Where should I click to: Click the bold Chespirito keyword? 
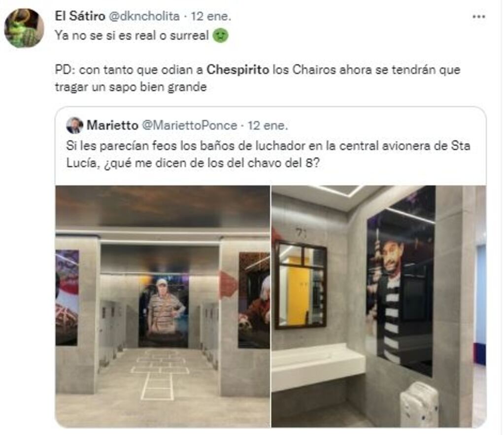238,70
